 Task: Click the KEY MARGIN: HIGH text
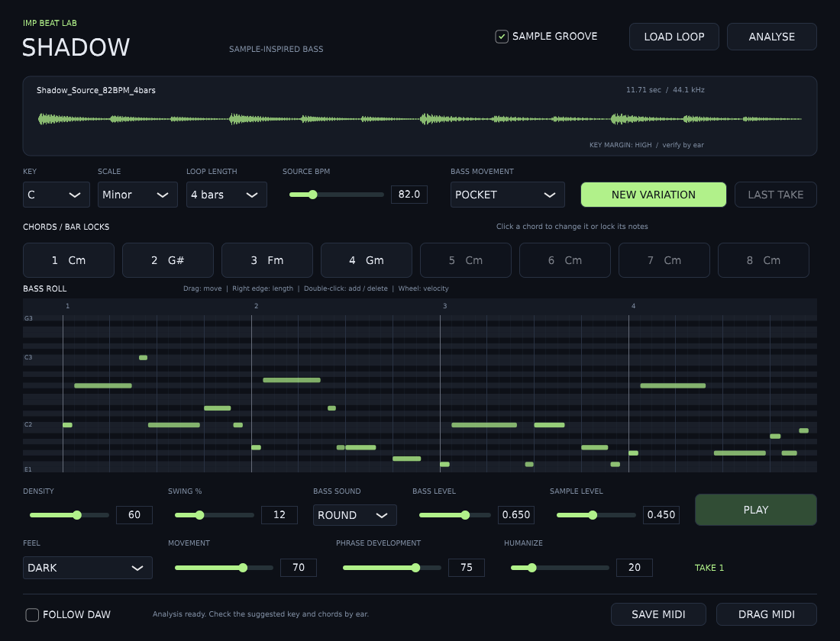pyautogui.click(x=621, y=145)
